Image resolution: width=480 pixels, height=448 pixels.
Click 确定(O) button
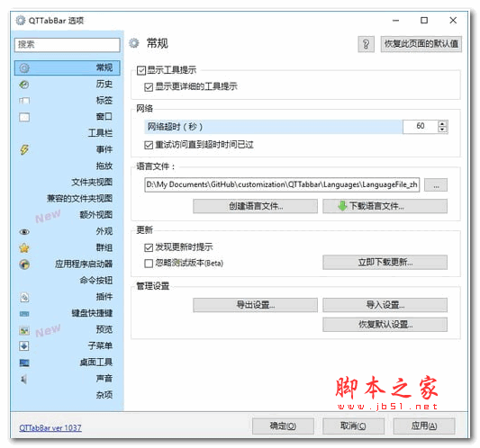tap(283, 426)
